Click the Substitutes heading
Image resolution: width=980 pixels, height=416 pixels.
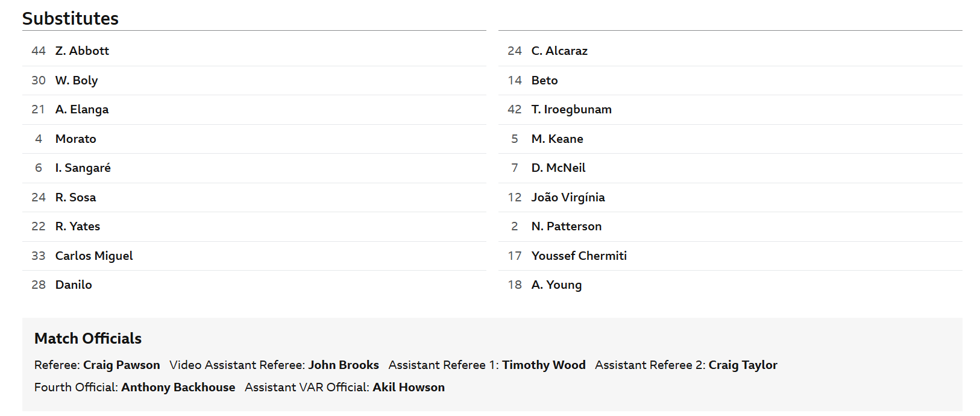pyautogui.click(x=71, y=19)
